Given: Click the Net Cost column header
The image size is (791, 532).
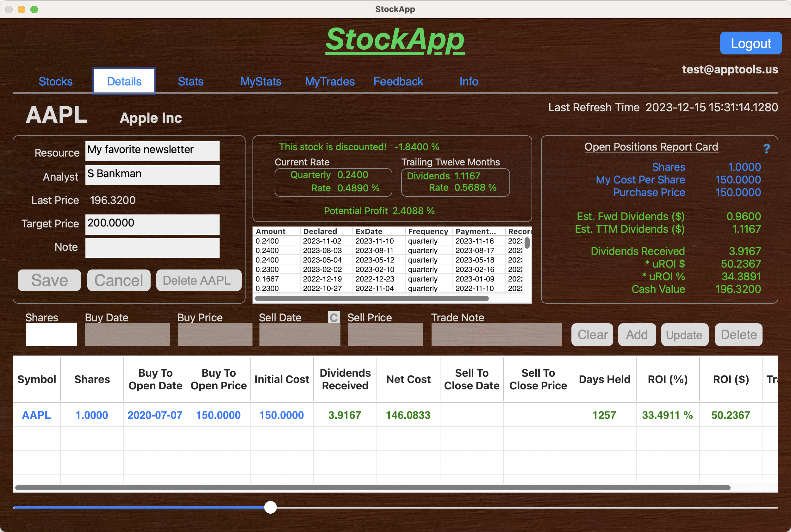Looking at the screenshot, I should coord(408,379).
